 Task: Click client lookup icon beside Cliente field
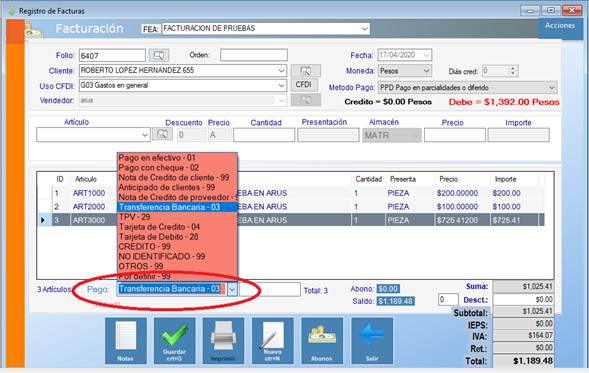click(306, 71)
